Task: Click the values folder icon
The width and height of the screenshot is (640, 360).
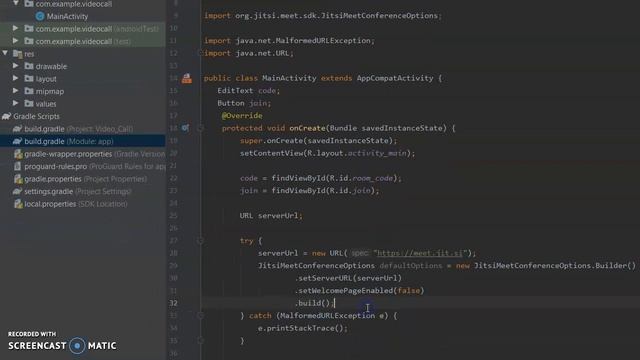Action: [29, 103]
